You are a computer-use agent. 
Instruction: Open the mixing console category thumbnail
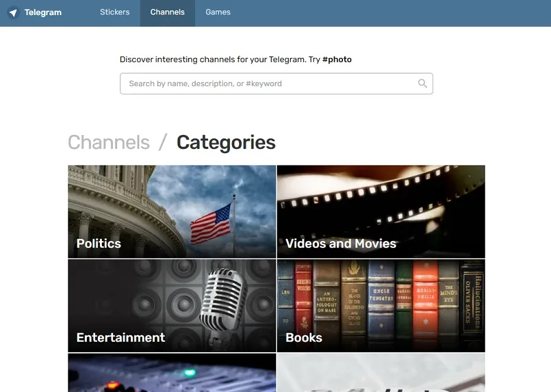(x=171, y=373)
